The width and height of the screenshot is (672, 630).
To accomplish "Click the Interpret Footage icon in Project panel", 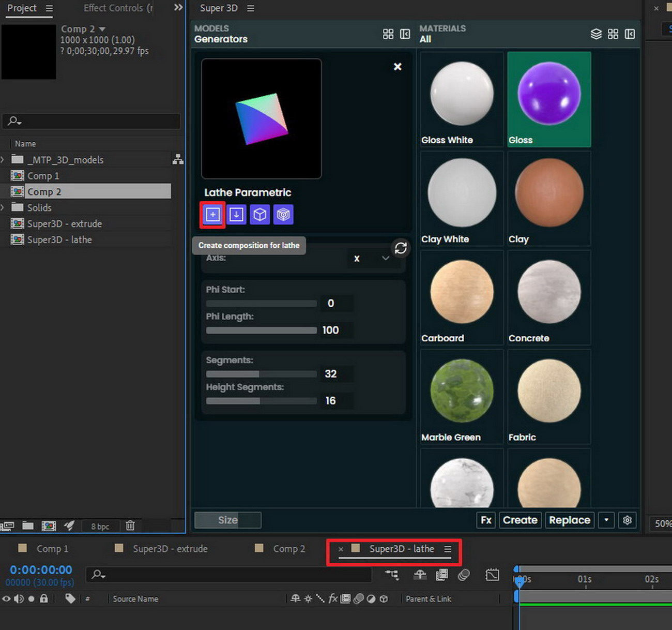I will (x=7, y=526).
